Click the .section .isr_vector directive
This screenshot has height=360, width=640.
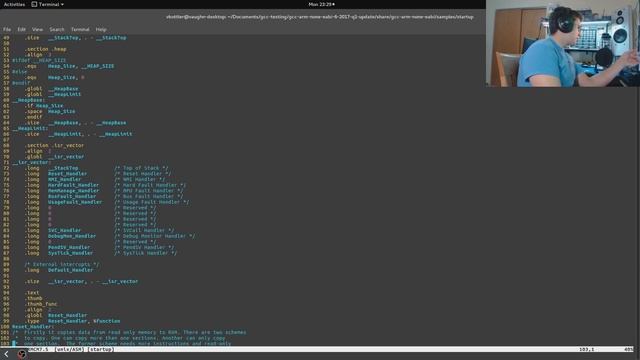pyautogui.click(x=54, y=145)
